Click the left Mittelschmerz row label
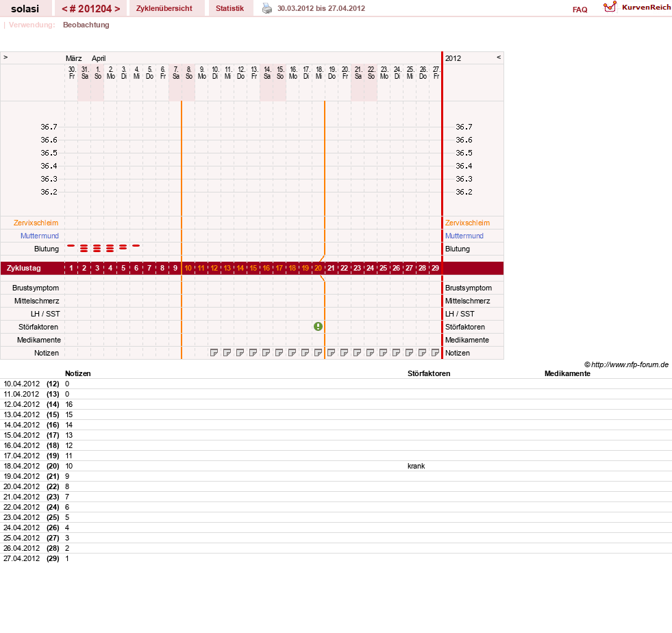672x633 pixels. [x=36, y=301]
